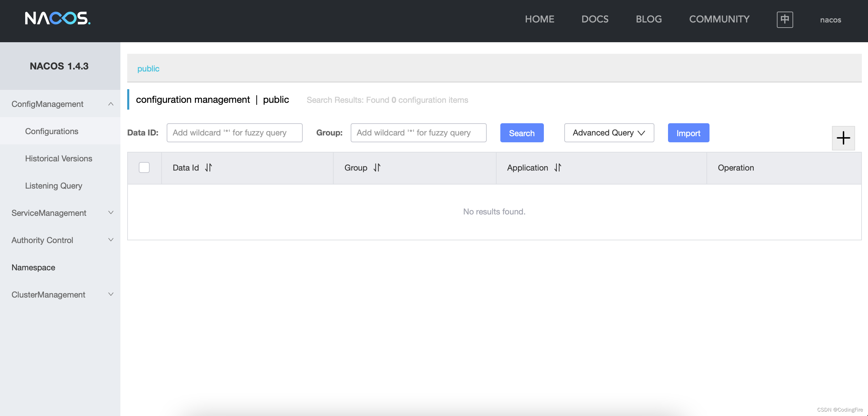Click the NACOS 1.4.3 version label
This screenshot has width=868, height=416.
coord(59,66)
